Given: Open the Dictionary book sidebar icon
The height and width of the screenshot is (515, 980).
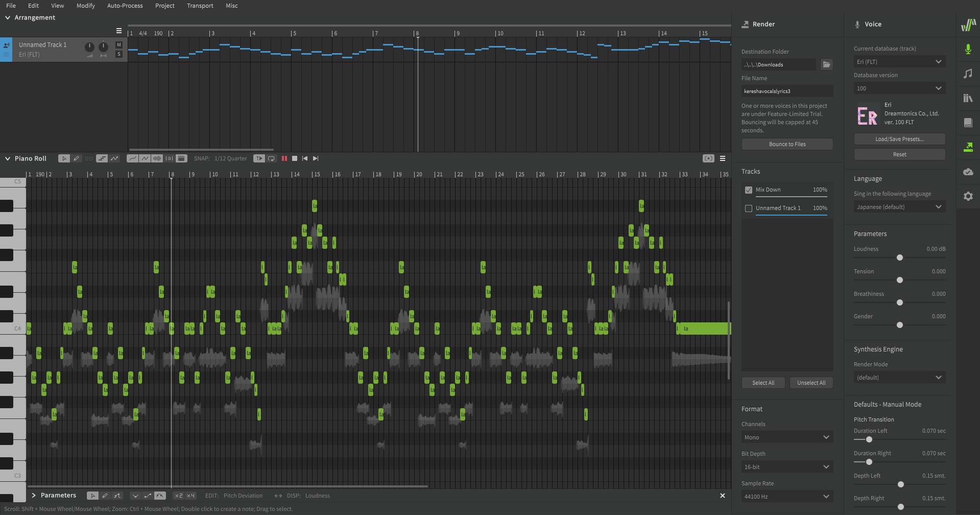Looking at the screenshot, I should click(x=968, y=123).
